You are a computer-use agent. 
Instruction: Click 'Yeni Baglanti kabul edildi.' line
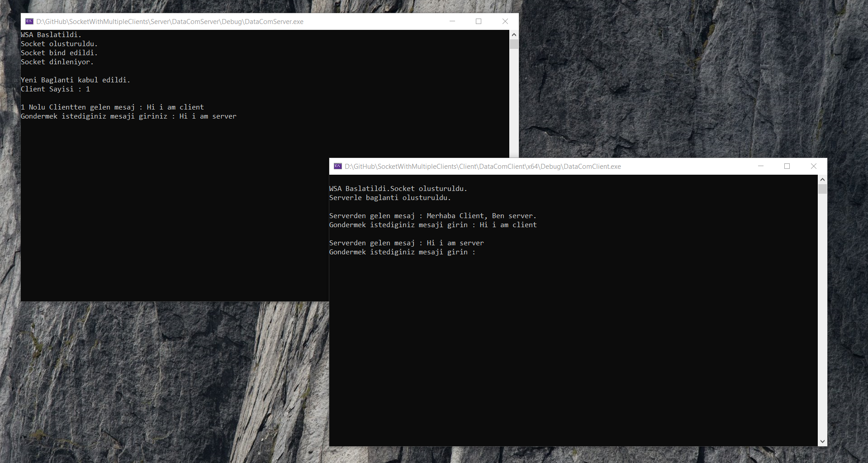(x=76, y=80)
